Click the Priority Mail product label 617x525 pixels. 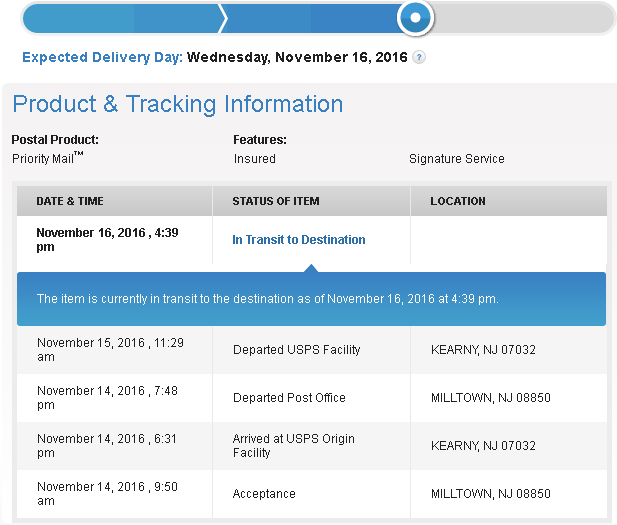point(47,158)
